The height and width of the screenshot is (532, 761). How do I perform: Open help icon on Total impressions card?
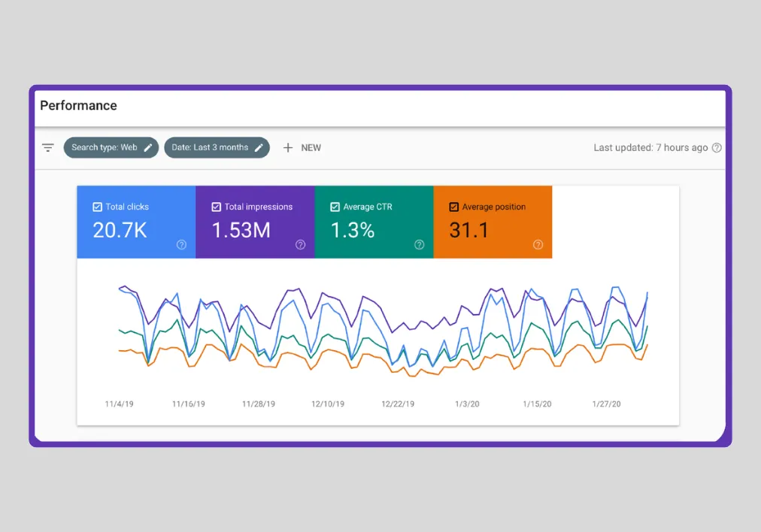pos(300,244)
